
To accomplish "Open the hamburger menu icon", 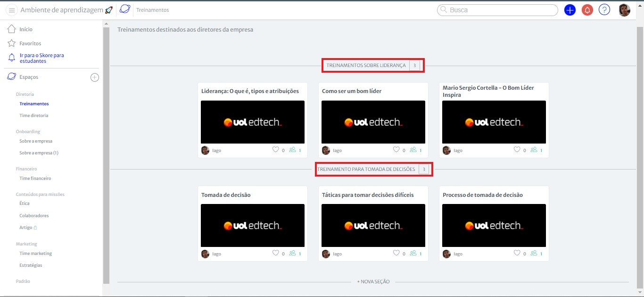I will coord(12,10).
